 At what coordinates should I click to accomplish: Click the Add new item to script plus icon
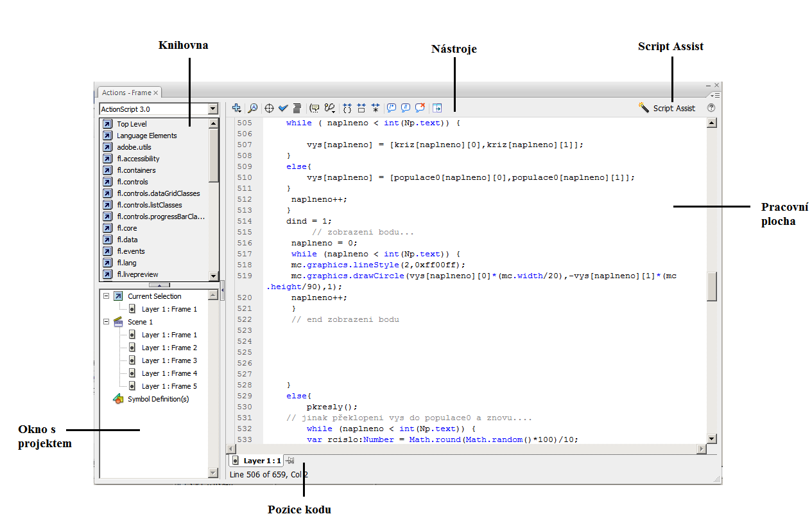(x=237, y=109)
